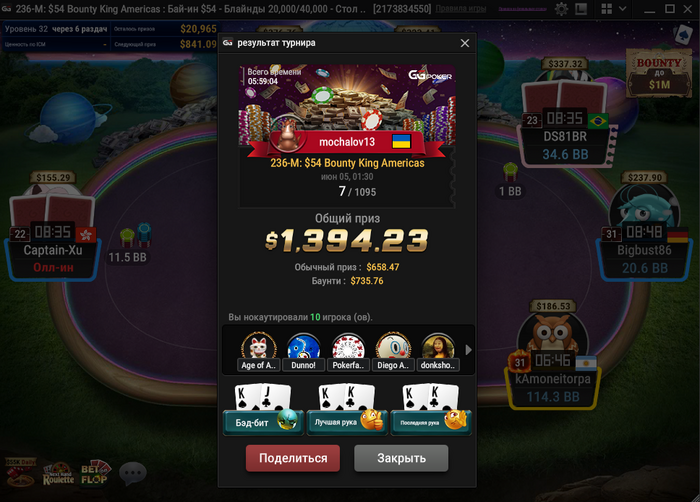Click the Bounty to $1M banner
The width and height of the screenshot is (700, 502).
coord(659,73)
